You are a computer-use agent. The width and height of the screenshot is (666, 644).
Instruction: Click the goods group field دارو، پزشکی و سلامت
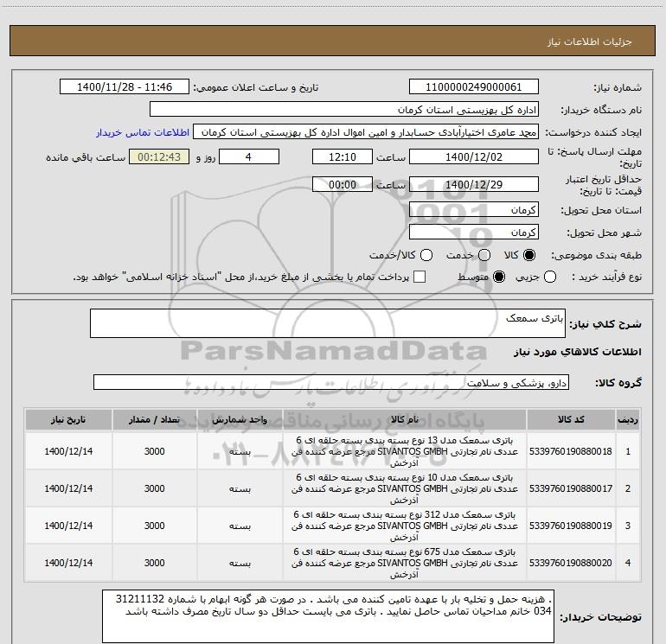[x=331, y=382]
